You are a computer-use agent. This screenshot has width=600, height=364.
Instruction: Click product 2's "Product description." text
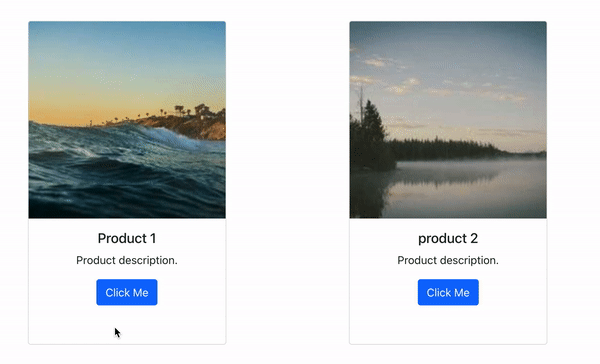(448, 260)
